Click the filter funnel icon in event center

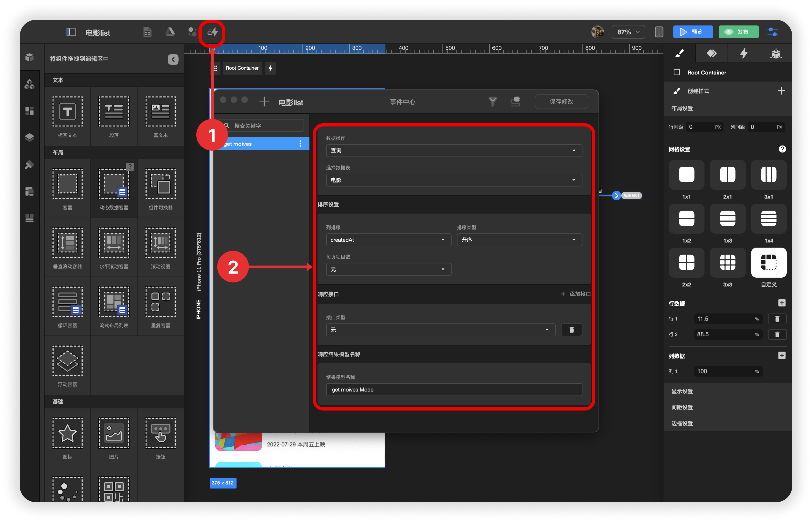tap(493, 101)
